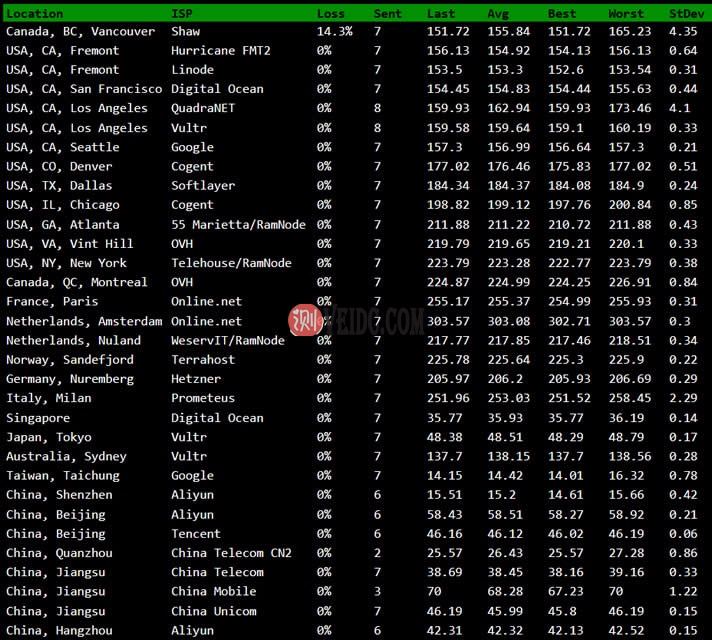Click worst value 173.46
Viewport: 712px width, 640px height.
point(629,108)
